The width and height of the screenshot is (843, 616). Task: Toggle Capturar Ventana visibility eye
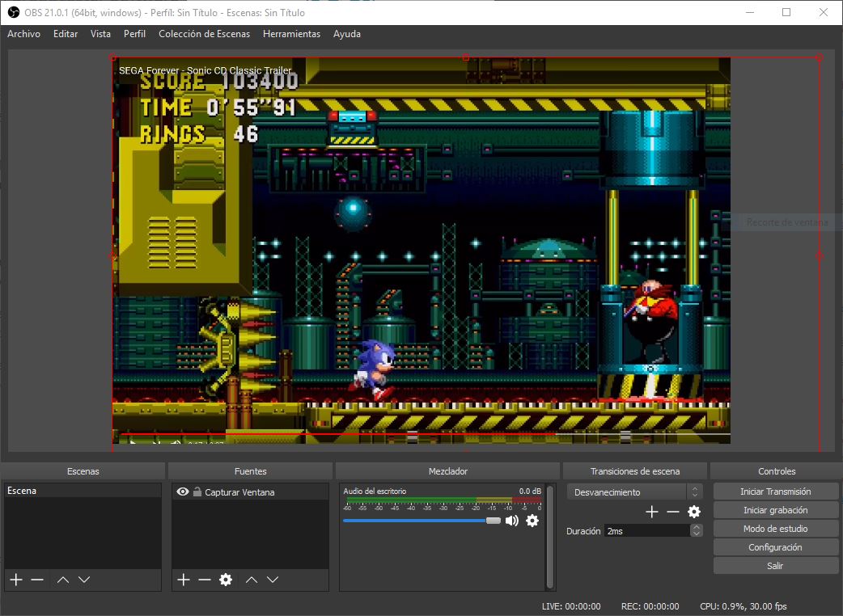tap(183, 492)
